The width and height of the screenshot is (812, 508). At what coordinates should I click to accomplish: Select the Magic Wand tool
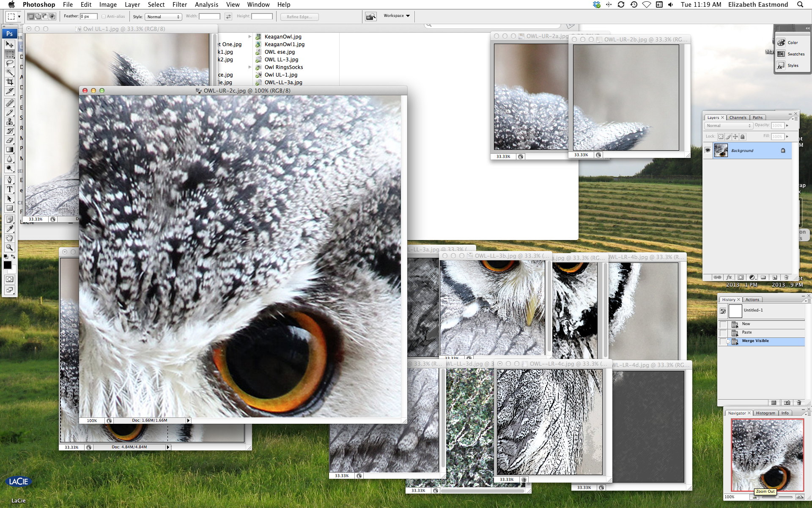click(10, 72)
